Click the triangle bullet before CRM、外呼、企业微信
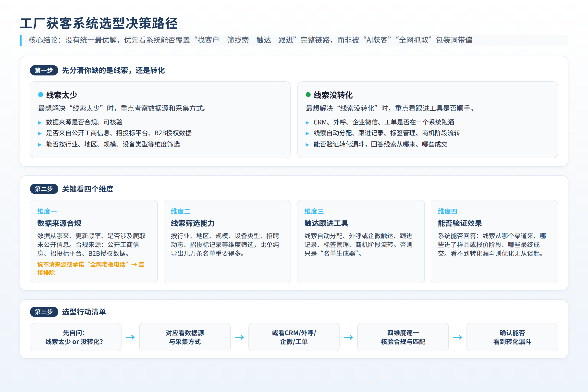 307,122
